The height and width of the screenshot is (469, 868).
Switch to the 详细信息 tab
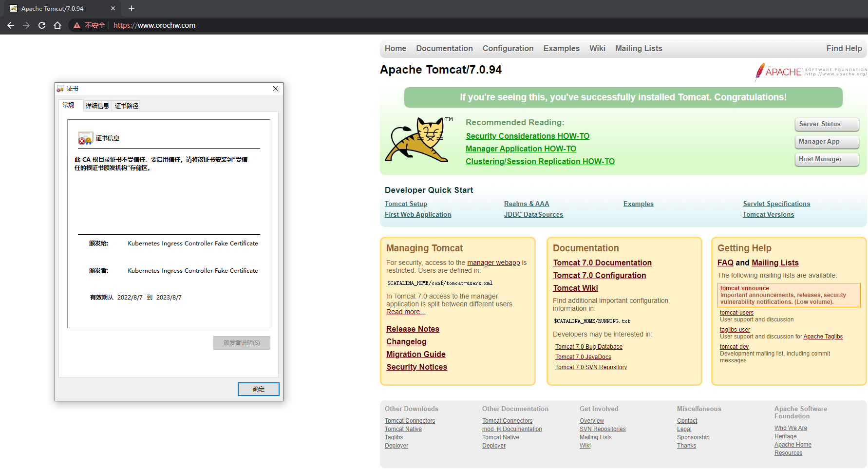(x=97, y=106)
